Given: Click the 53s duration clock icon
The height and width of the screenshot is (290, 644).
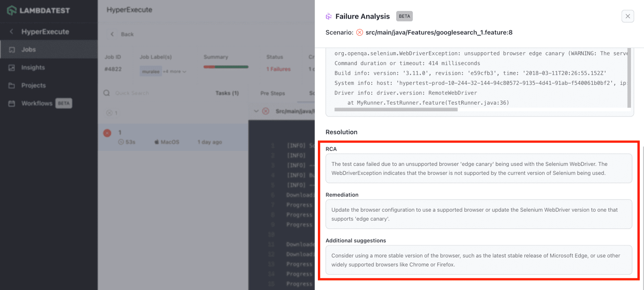Looking at the screenshot, I should click(121, 142).
